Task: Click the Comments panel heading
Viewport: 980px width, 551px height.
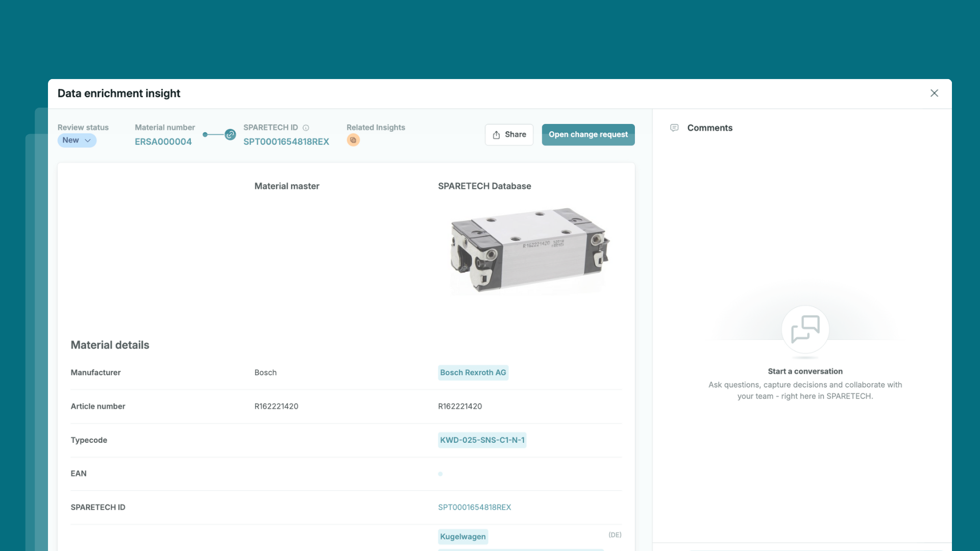Action: (709, 128)
